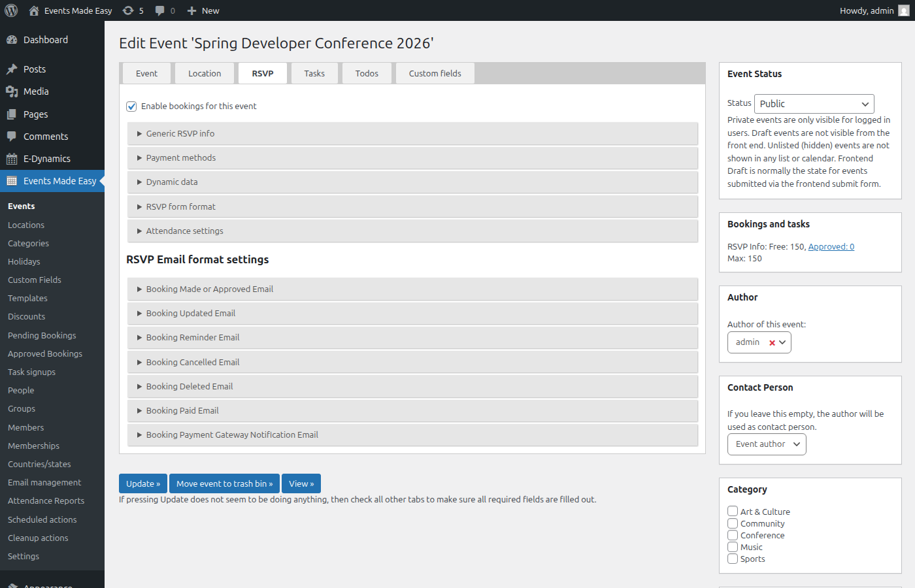The width and height of the screenshot is (915, 588).
Task: Switch to the Tasks tab
Action: [x=314, y=73]
